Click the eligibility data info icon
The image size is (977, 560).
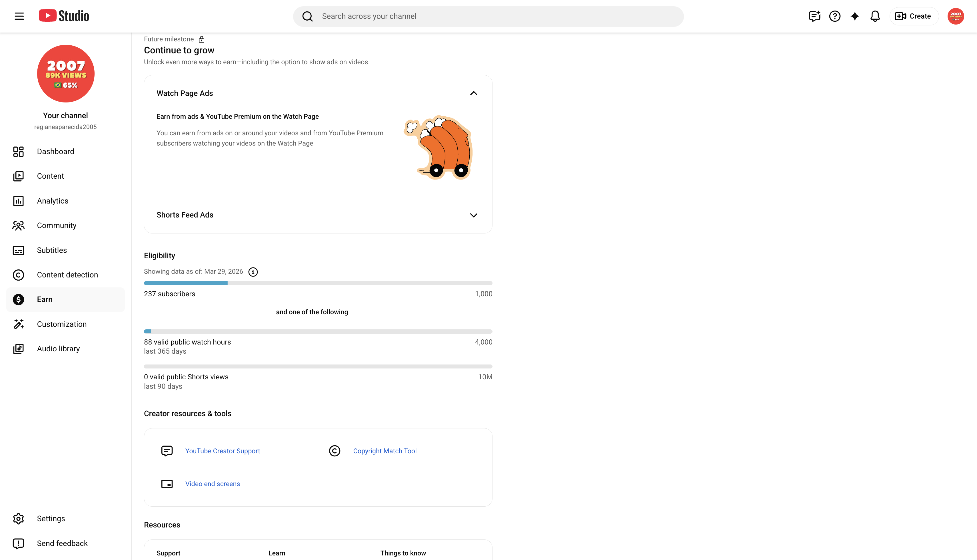pos(253,272)
